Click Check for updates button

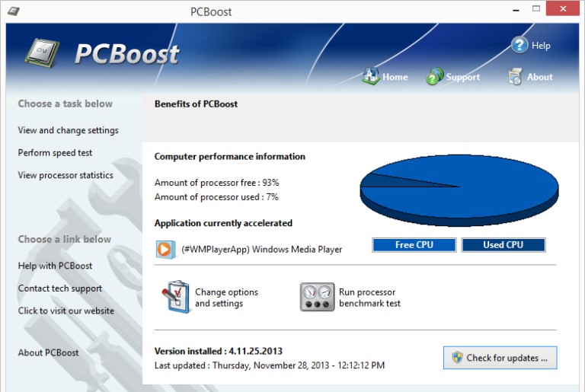[x=500, y=358]
